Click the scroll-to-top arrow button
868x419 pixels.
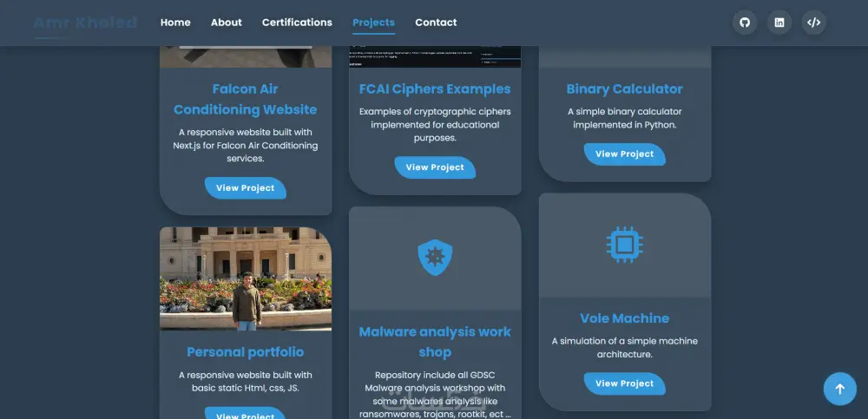[x=839, y=389]
